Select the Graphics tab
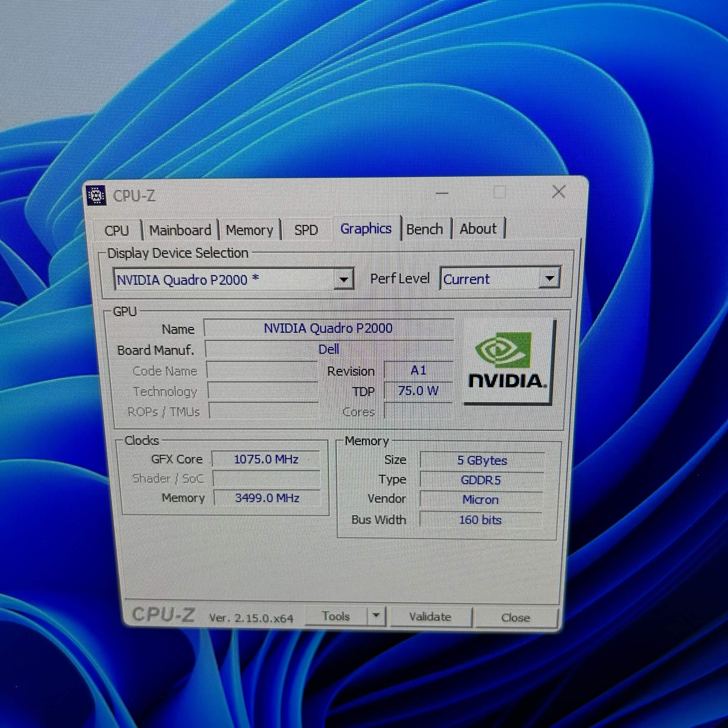Viewport: 728px width, 728px height. pos(365,229)
